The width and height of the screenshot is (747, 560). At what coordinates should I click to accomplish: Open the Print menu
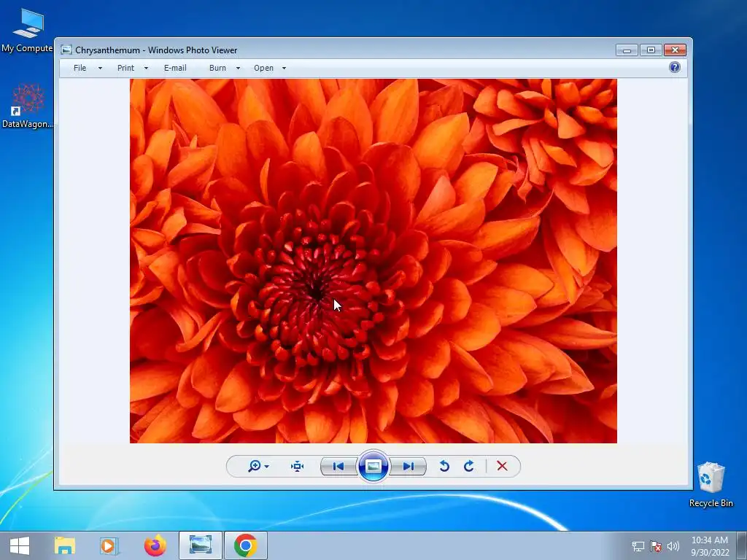125,68
